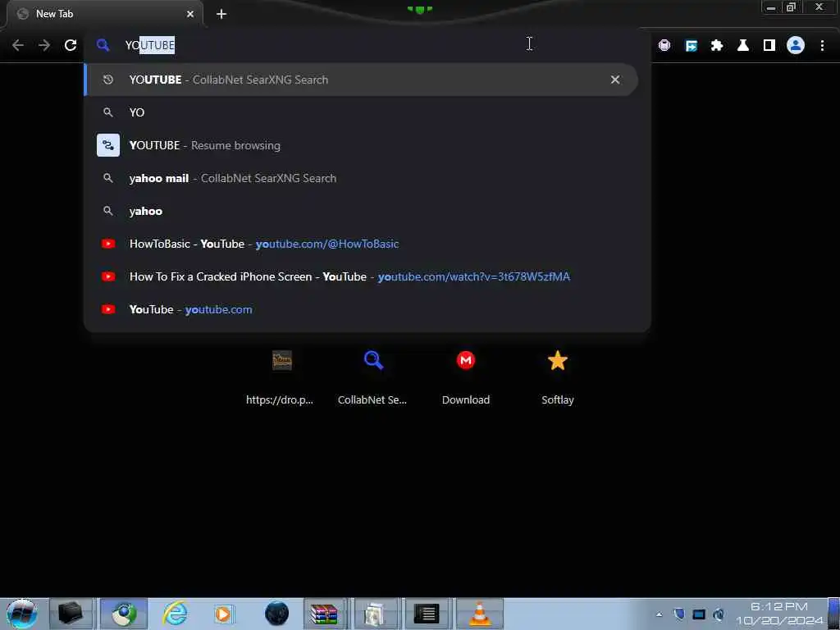
Task: Reload the page with the refresh icon
Action: [x=71, y=46]
